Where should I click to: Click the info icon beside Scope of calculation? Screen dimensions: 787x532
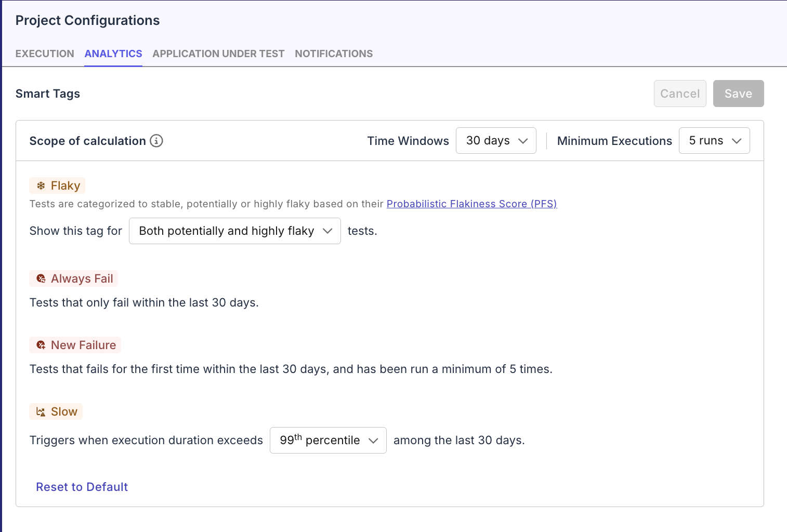(x=156, y=140)
